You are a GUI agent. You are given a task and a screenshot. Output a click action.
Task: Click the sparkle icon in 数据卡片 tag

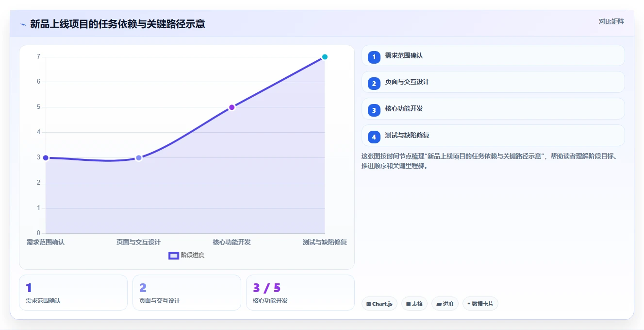click(x=469, y=304)
